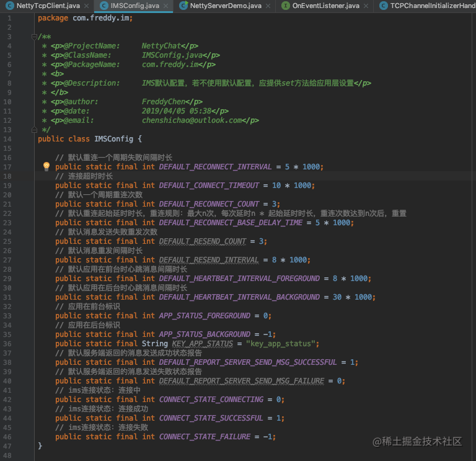Click the lightbulb quick-fix icon on line 17
Screen dimensions: 476x461
coord(46,166)
